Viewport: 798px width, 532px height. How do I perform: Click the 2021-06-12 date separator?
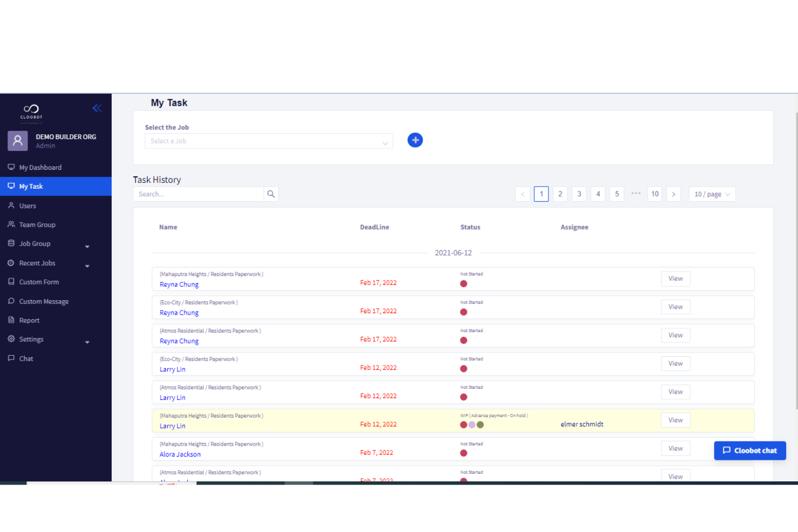(x=453, y=253)
